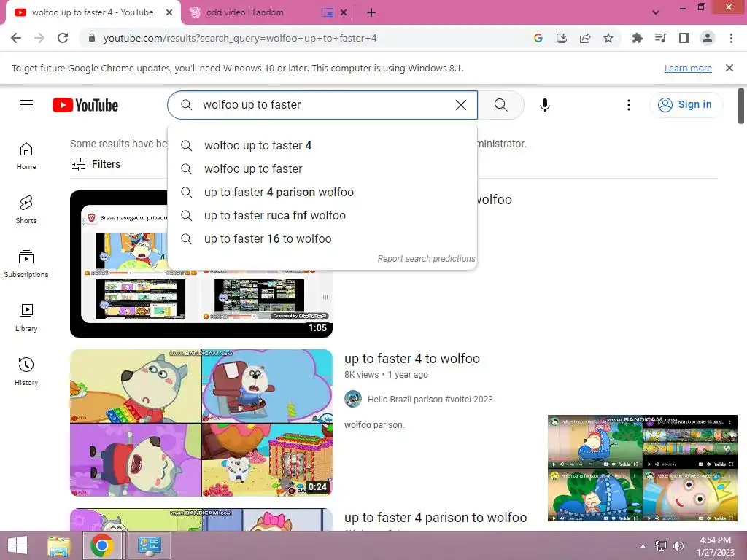The image size is (747, 560).
Task: Click the Google icon in the address bar
Action: pyautogui.click(x=538, y=38)
